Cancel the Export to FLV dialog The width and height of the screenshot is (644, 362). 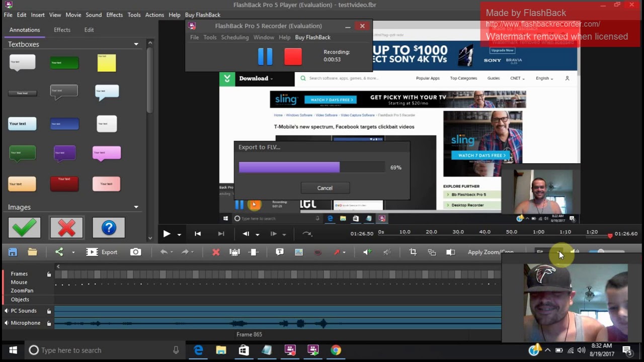point(325,188)
